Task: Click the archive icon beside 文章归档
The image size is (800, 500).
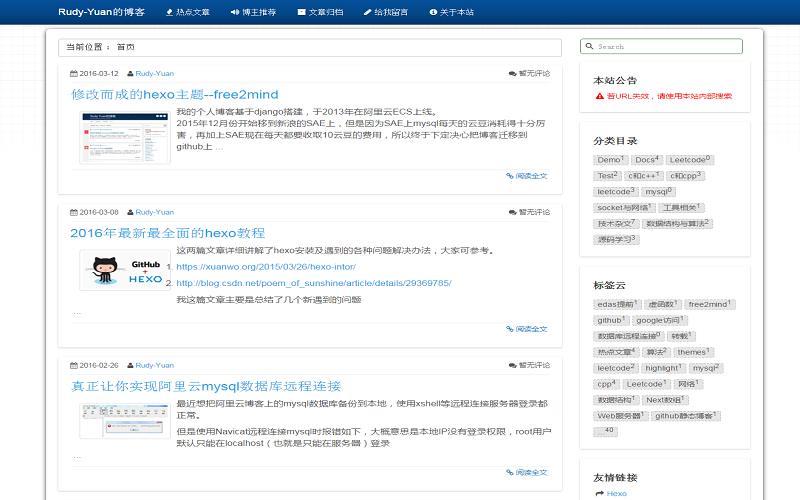Action: coord(302,12)
